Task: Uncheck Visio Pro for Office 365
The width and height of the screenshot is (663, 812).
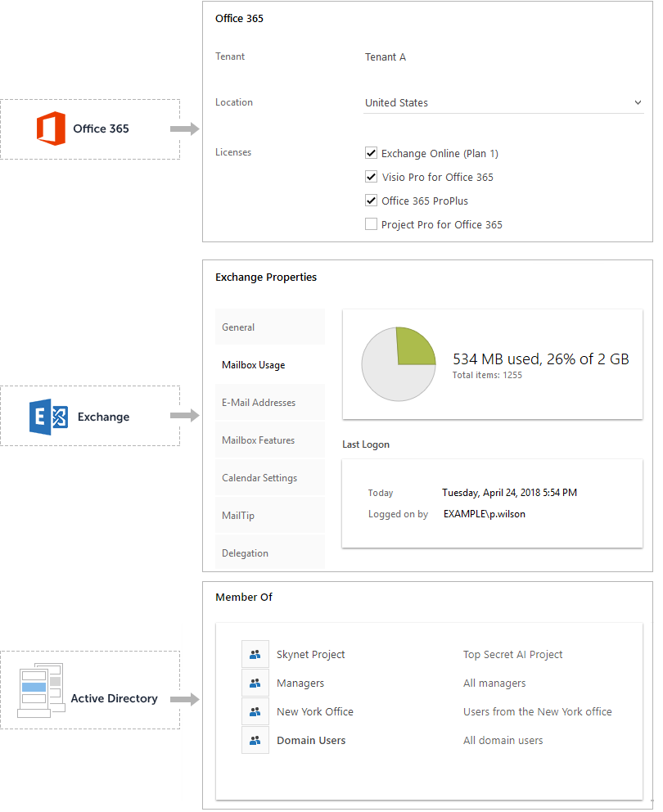Action: tap(371, 177)
